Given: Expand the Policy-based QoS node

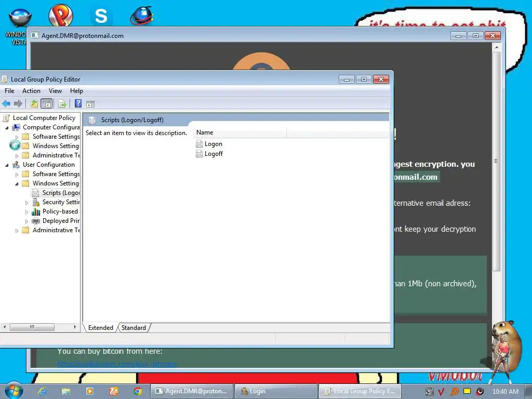Looking at the screenshot, I should (x=26, y=212).
